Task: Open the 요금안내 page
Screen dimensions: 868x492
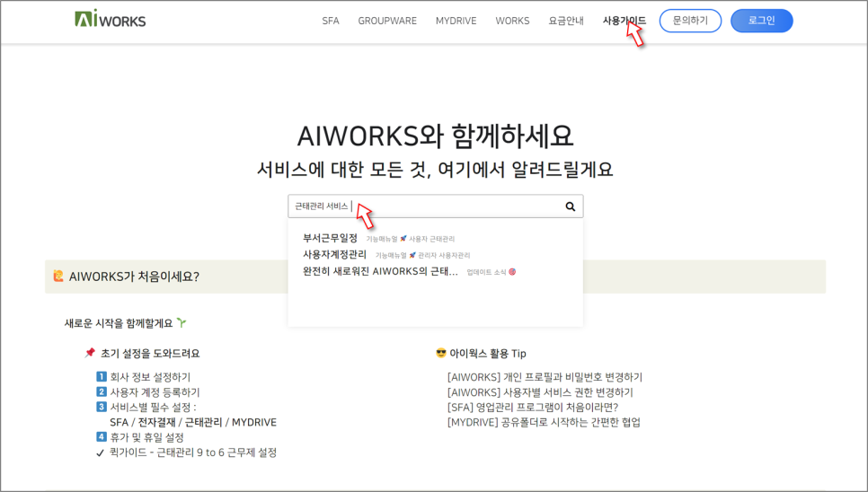Action: click(x=566, y=21)
